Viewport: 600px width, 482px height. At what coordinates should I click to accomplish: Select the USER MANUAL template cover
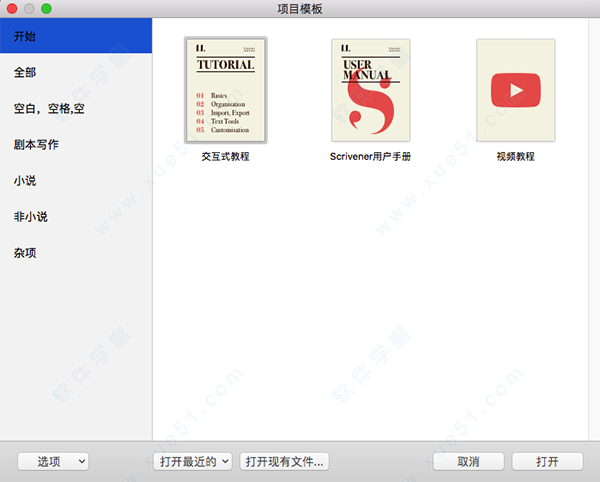click(371, 90)
